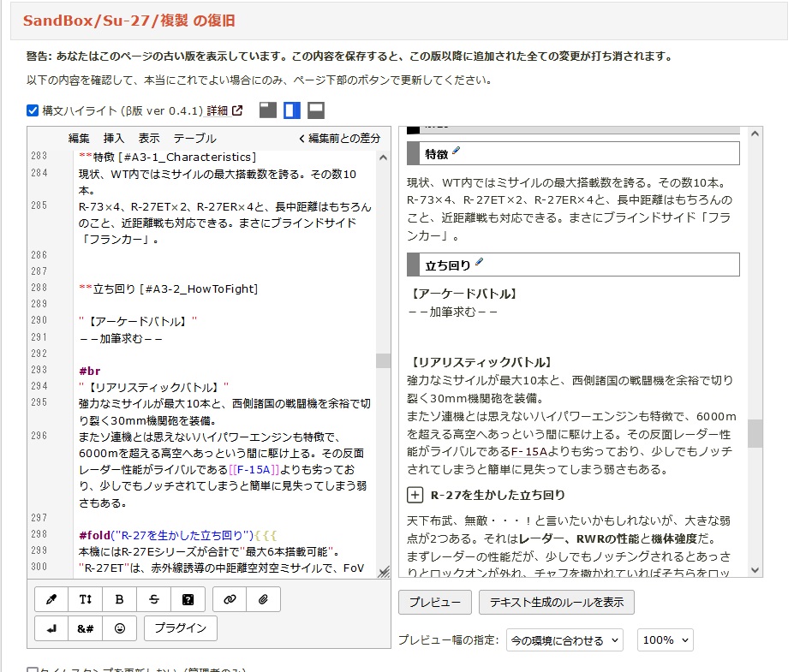Open the テーブル menu
Viewport: 794px width, 672px height.
click(x=194, y=138)
